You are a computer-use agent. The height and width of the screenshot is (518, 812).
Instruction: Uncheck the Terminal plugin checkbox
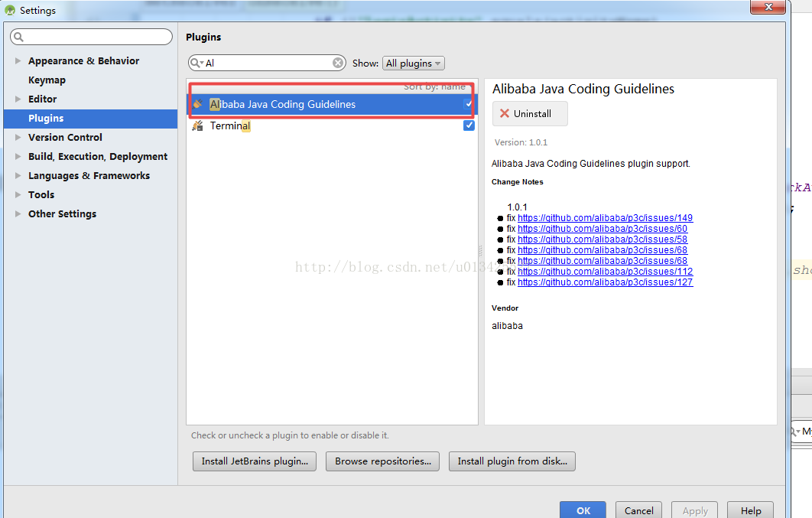point(469,125)
